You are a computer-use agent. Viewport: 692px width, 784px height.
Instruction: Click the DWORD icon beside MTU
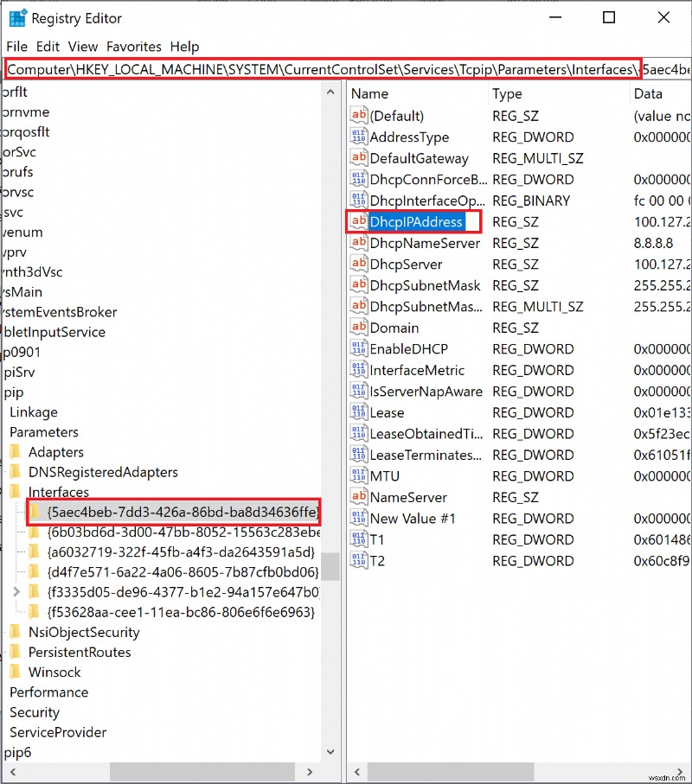point(359,475)
